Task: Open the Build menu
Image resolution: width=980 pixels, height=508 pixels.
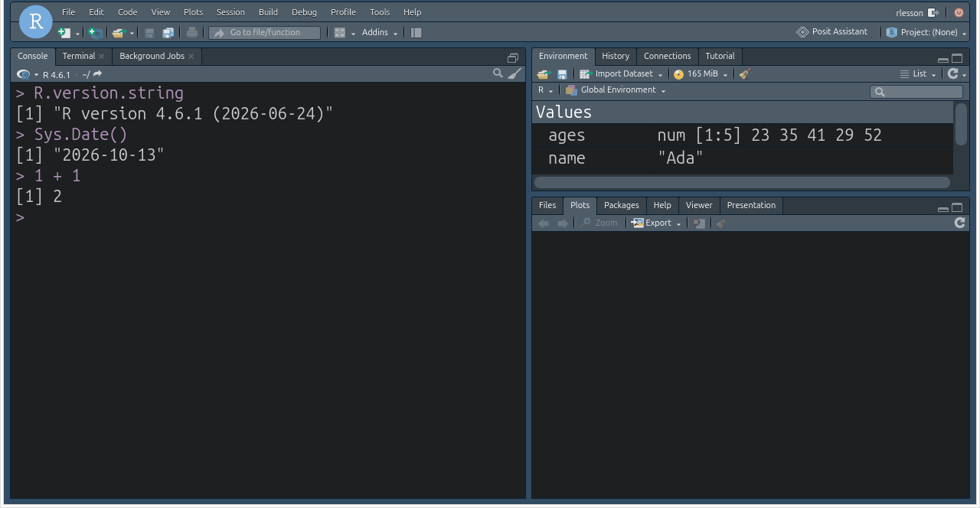Action: (x=268, y=12)
